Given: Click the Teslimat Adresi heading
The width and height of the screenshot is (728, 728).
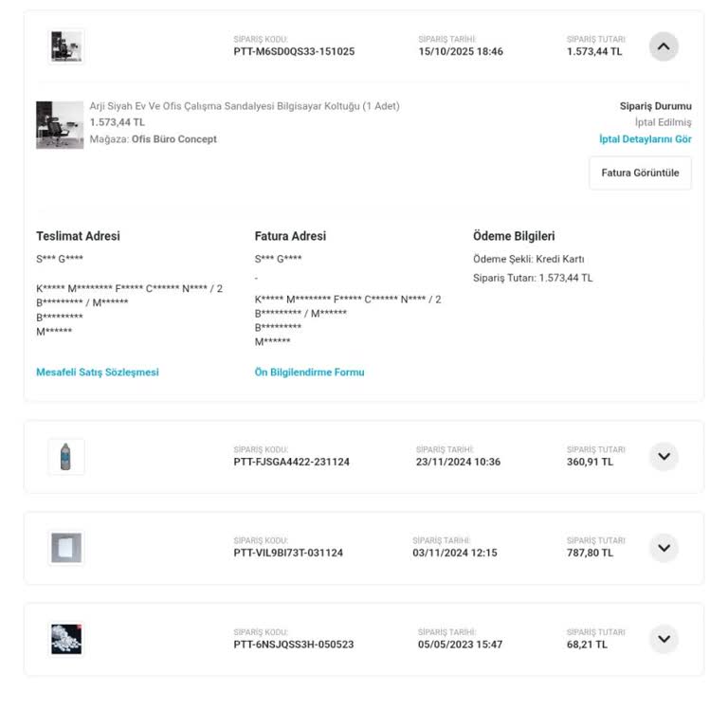Looking at the screenshot, I should tap(78, 236).
